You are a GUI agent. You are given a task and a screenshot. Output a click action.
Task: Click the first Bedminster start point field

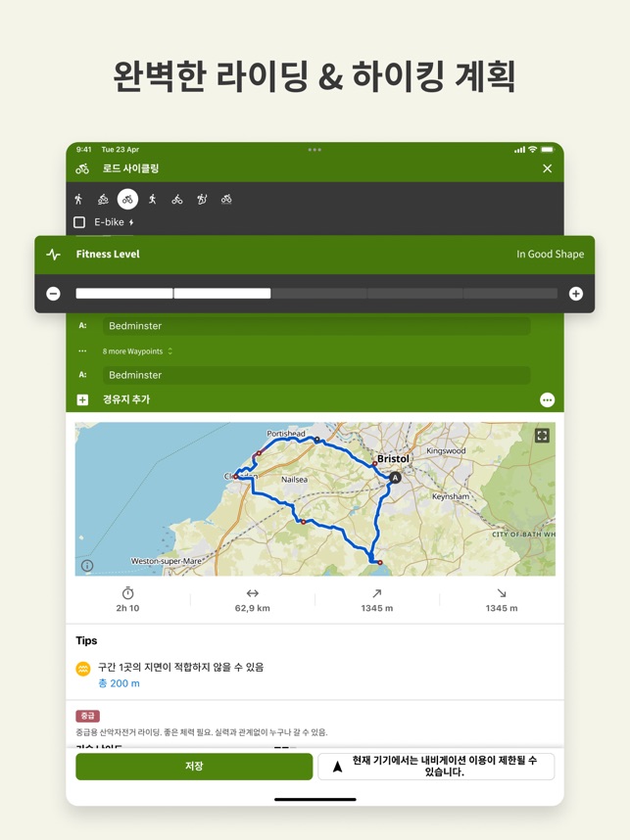[x=315, y=326]
